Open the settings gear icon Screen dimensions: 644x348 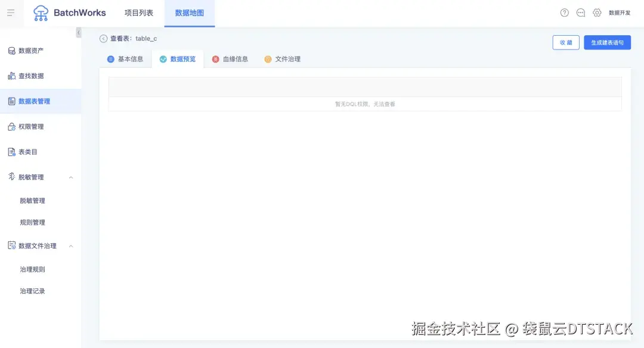(x=597, y=12)
